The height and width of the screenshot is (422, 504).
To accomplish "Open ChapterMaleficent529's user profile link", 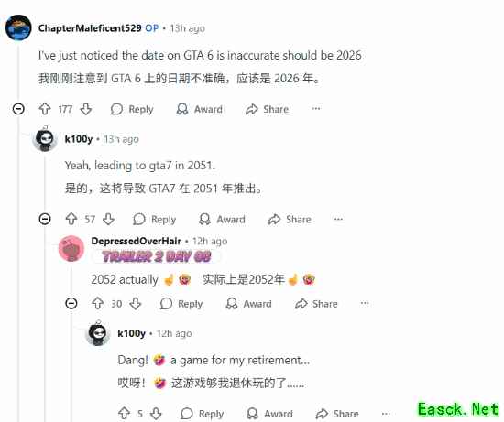I will 90,28.
